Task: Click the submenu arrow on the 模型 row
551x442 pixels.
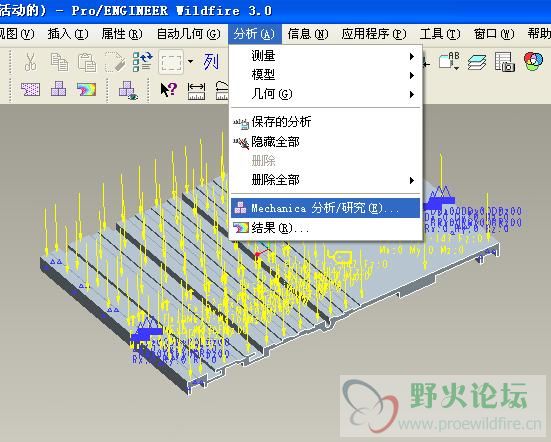Action: pos(412,75)
